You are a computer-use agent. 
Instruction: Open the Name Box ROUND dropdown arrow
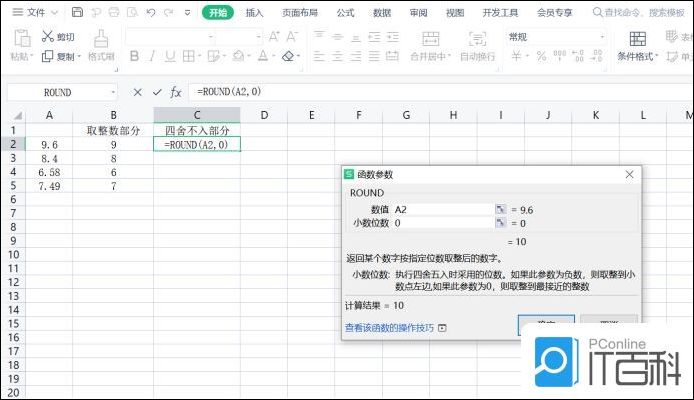point(113,92)
